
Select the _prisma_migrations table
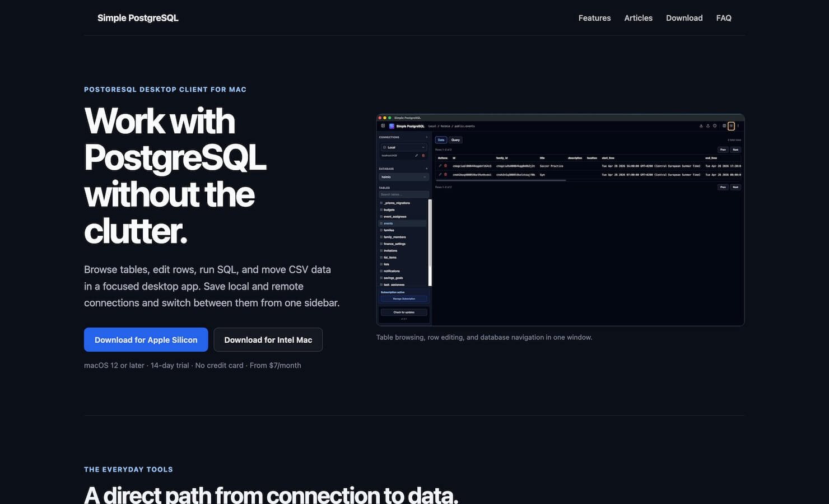click(403, 203)
